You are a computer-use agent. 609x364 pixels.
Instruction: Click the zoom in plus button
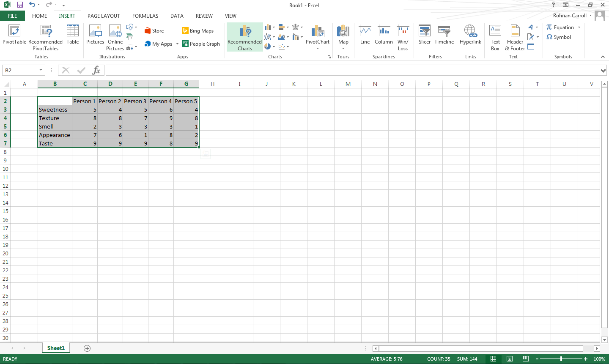point(586,359)
